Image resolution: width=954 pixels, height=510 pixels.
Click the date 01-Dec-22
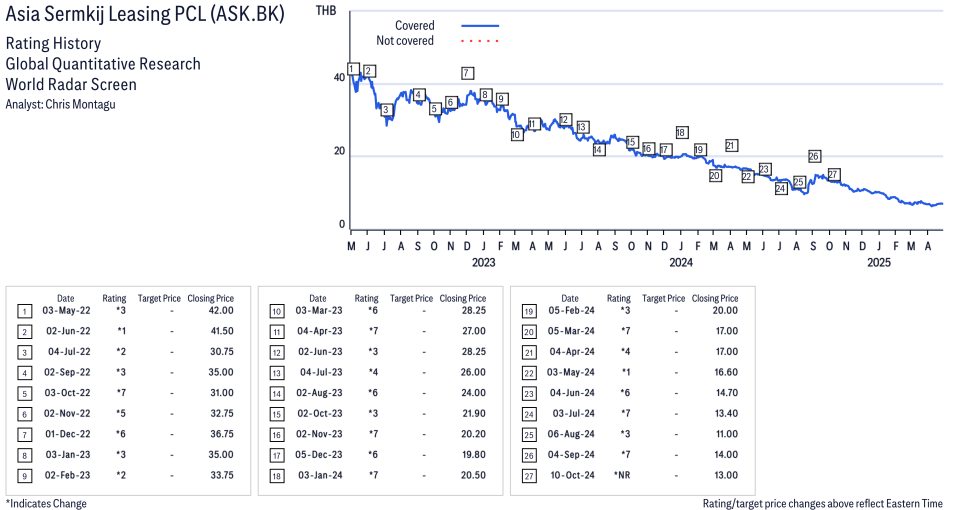click(68, 434)
